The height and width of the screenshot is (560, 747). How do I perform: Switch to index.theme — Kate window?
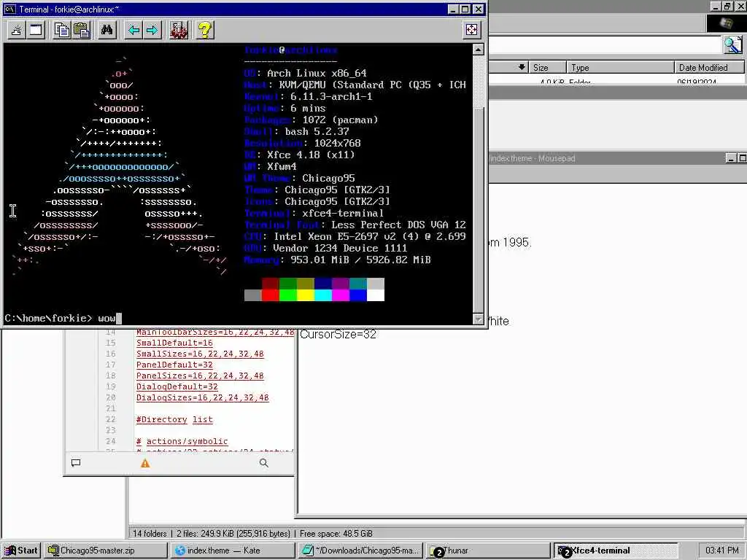click(x=233, y=551)
